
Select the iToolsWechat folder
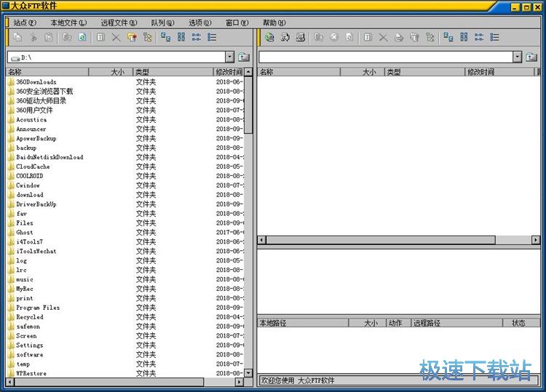(36, 251)
